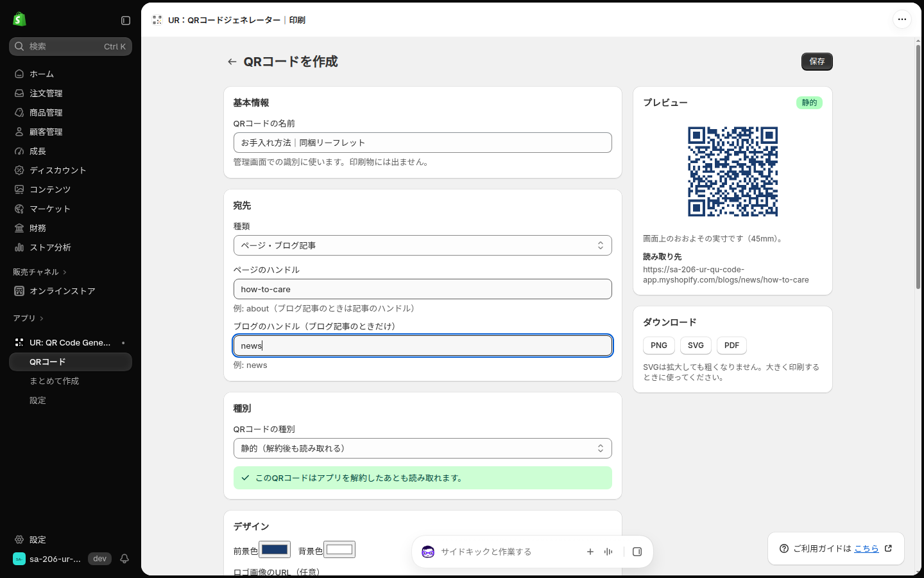This screenshot has width=924, height=578.
Task: Click the sa-206-ur-... store switcher
Action: [48, 559]
